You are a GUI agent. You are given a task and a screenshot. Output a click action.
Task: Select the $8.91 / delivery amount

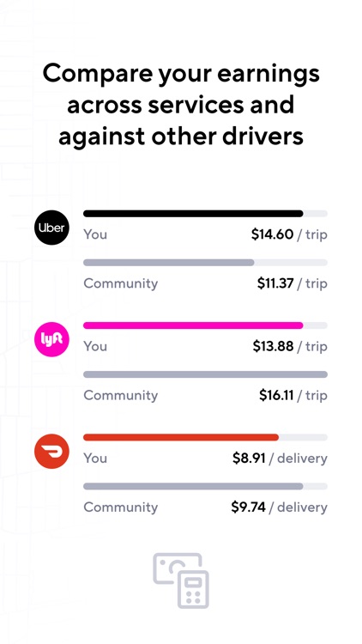(x=280, y=459)
